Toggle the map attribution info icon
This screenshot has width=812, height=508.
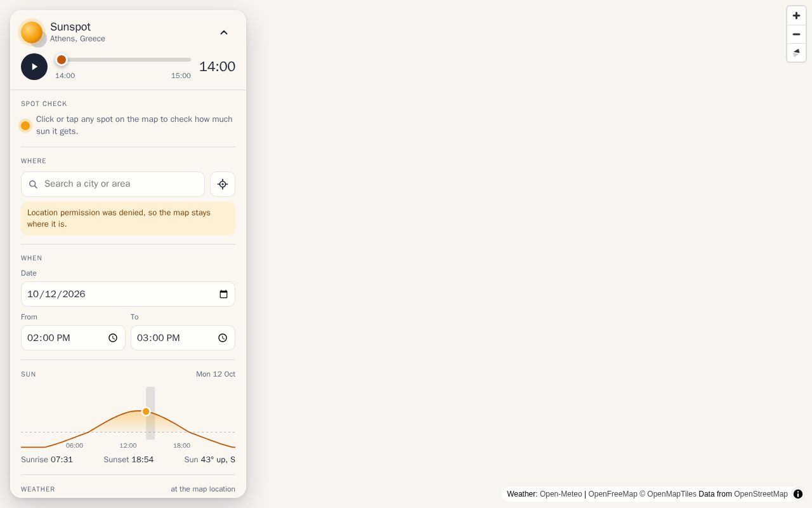798,494
